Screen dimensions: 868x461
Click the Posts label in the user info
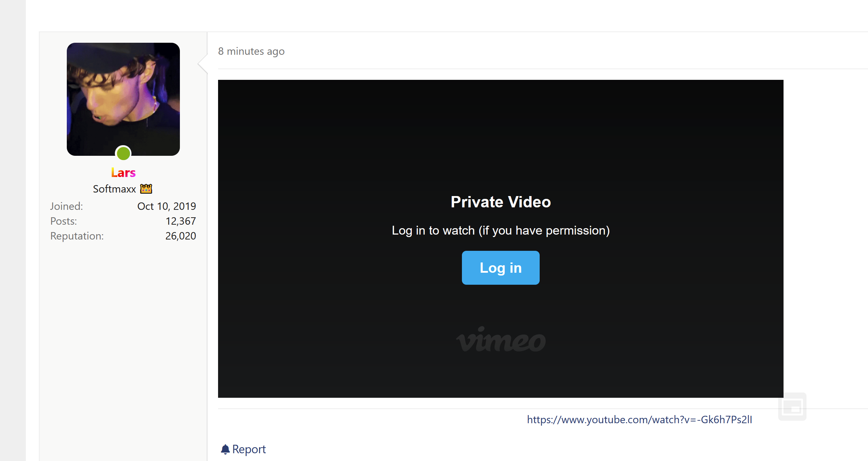(x=64, y=221)
